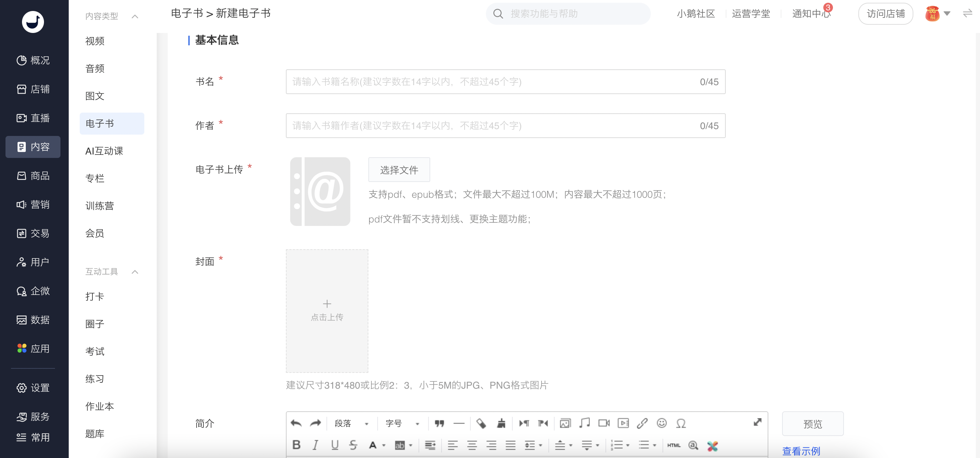980x458 pixels.
Task: Open the 字号 font size dropdown
Action: 402,423
